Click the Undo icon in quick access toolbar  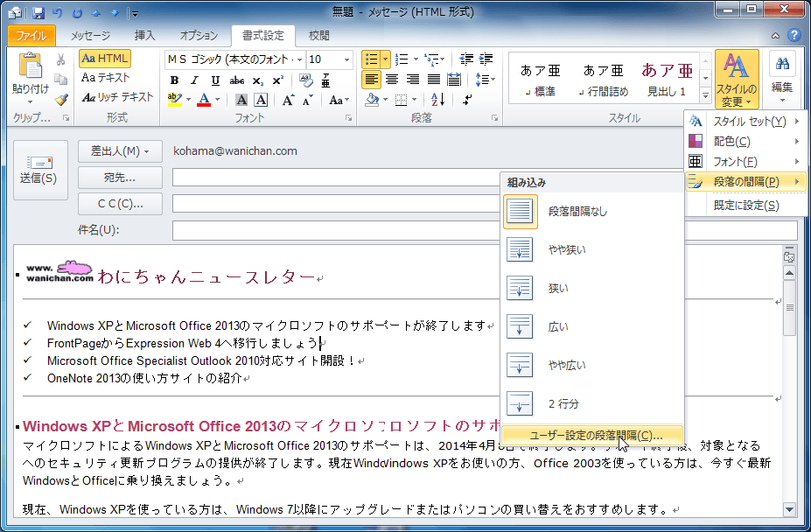(x=58, y=12)
